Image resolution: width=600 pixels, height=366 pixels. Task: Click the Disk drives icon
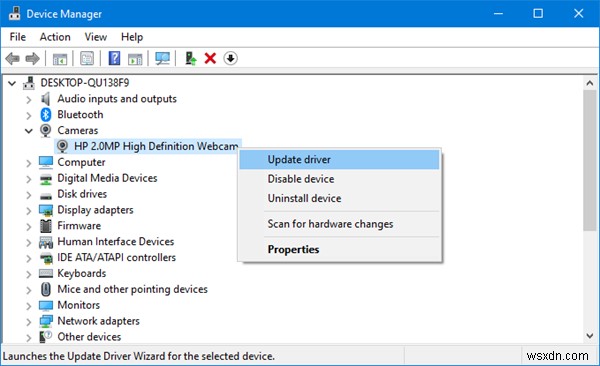(x=46, y=195)
